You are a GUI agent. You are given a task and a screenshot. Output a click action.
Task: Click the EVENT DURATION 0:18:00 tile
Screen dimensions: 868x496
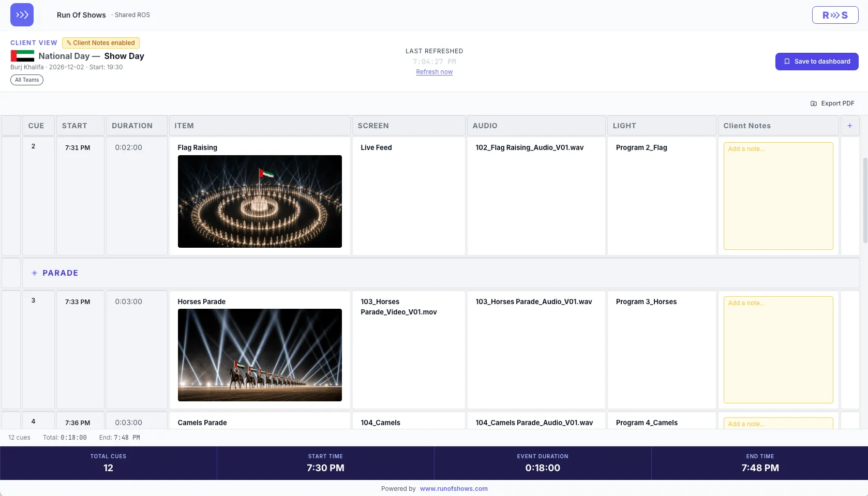[543, 463]
